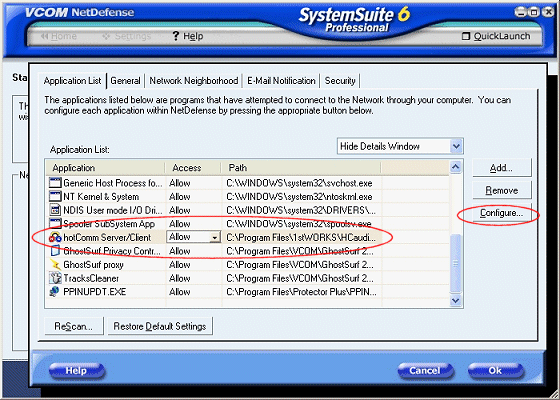Click Restore Default Settings button
Screen dimensions: 560x400
coord(160,326)
